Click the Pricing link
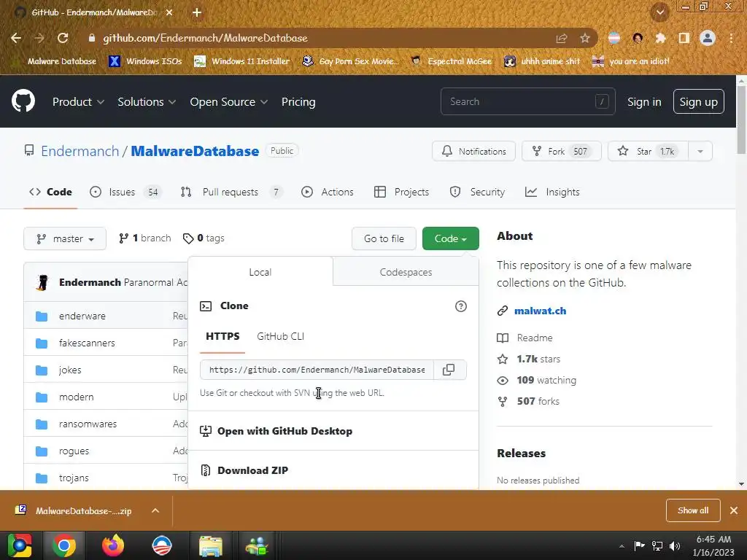 [x=298, y=102]
